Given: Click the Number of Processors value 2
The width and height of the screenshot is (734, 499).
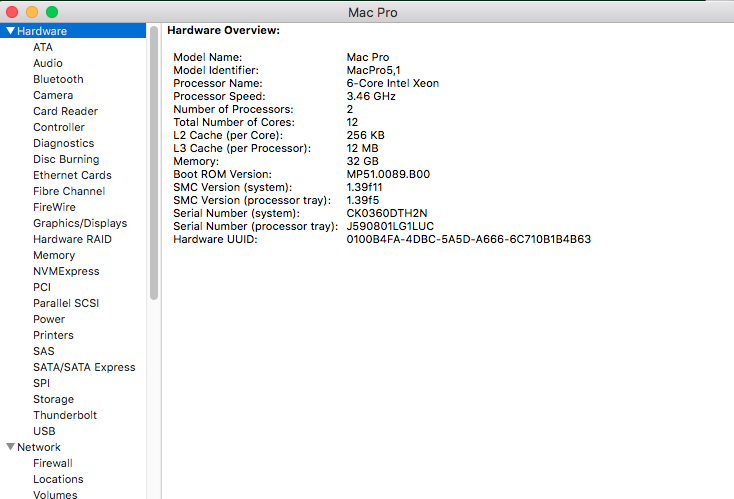Looking at the screenshot, I should tap(350, 109).
